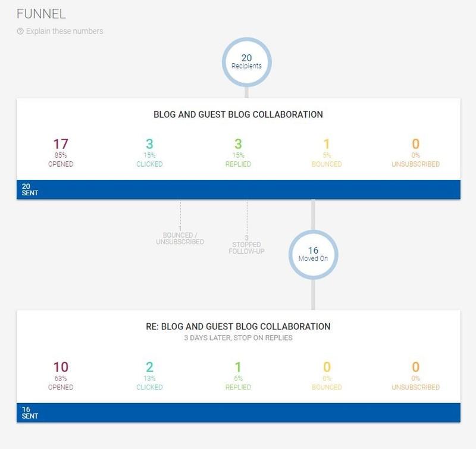476x449 pixels.
Task: Click the 20 Sent blue bar
Action: pyautogui.click(x=238, y=189)
